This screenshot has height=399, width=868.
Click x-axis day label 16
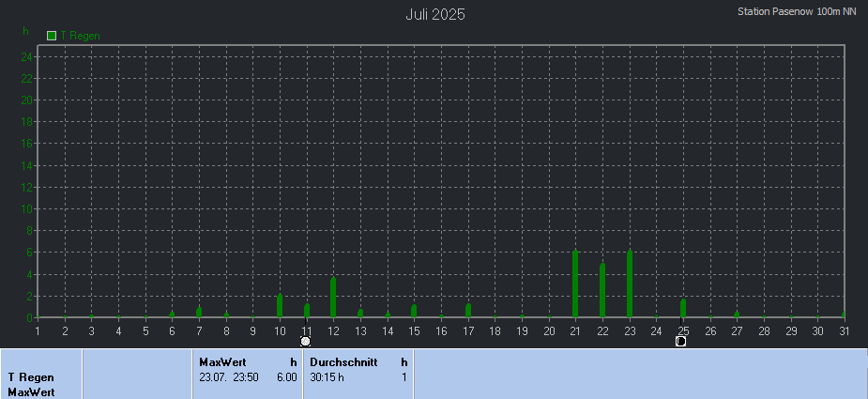click(x=441, y=331)
